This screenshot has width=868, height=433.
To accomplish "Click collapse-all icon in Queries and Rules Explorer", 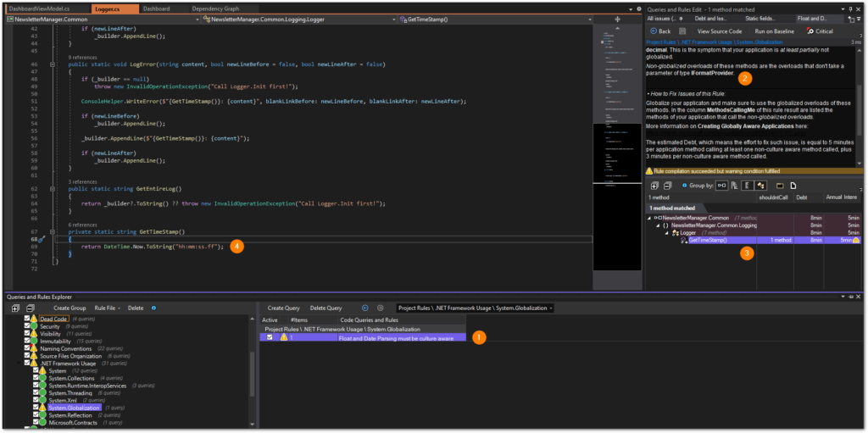I will [x=30, y=308].
